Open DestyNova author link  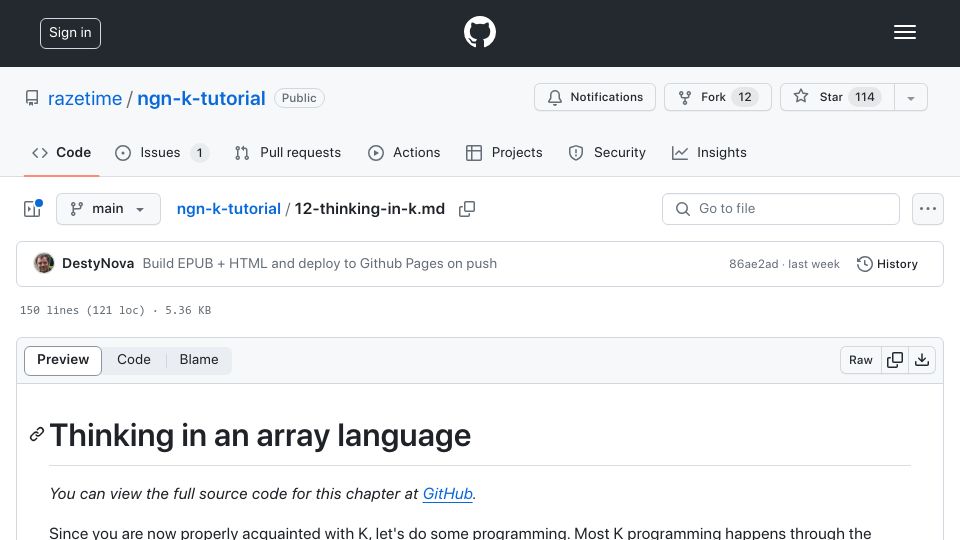point(98,263)
